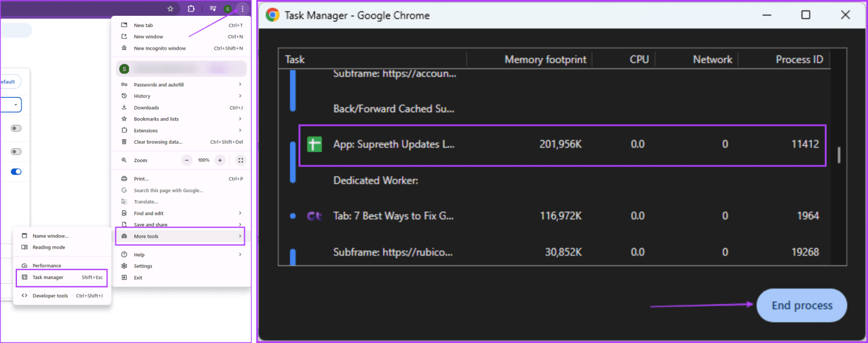This screenshot has height=343, width=868.
Task: Open the profile avatar in the toolbar
Action: tap(227, 8)
